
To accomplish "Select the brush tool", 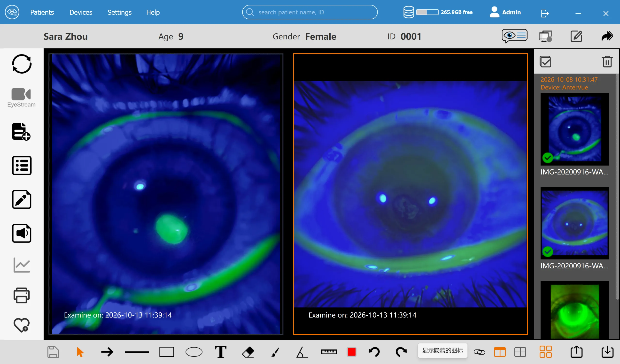I will (x=275, y=352).
